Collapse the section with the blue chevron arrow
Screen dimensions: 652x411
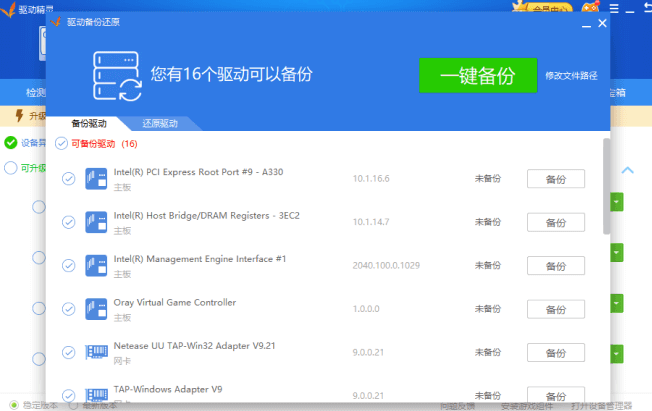point(628,170)
